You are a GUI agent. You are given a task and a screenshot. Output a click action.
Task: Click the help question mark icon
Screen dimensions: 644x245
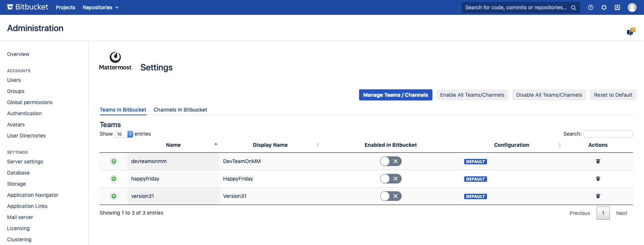click(591, 7)
